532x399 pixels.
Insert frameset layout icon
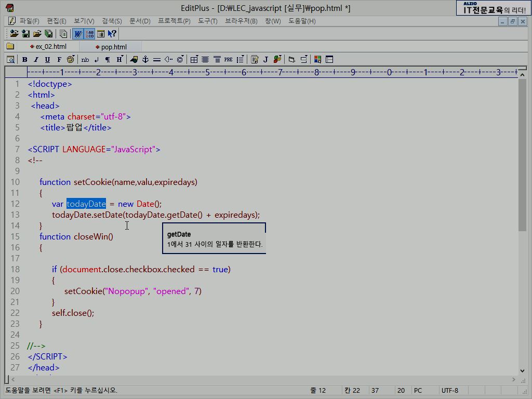pos(329,60)
